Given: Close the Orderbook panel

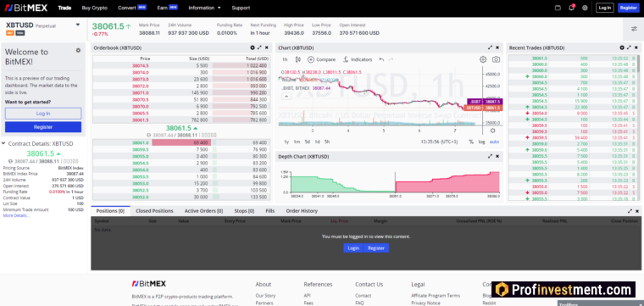Looking at the screenshot, I should pyautogui.click(x=267, y=47).
